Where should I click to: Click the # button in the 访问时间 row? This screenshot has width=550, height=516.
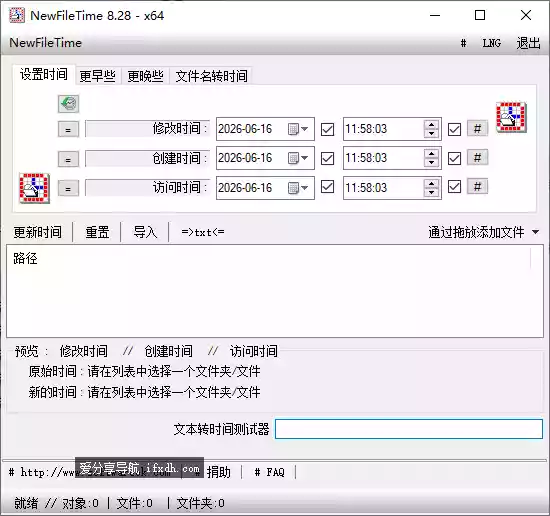click(x=477, y=187)
